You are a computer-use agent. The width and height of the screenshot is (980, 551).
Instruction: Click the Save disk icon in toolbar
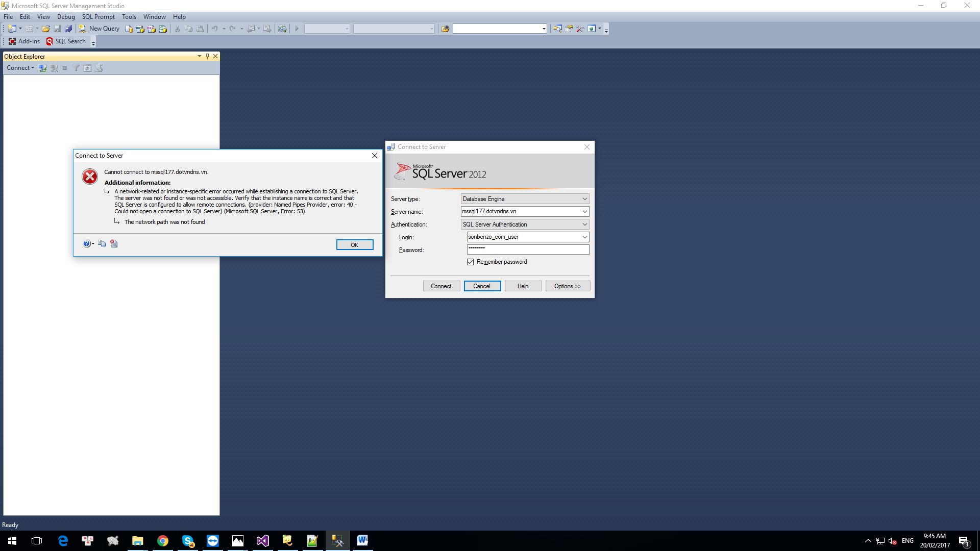(x=57, y=29)
